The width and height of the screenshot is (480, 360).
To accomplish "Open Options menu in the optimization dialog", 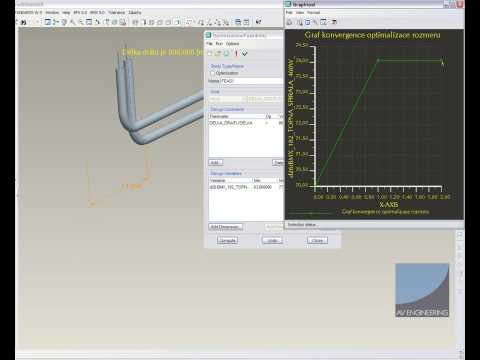I will 232,44.
